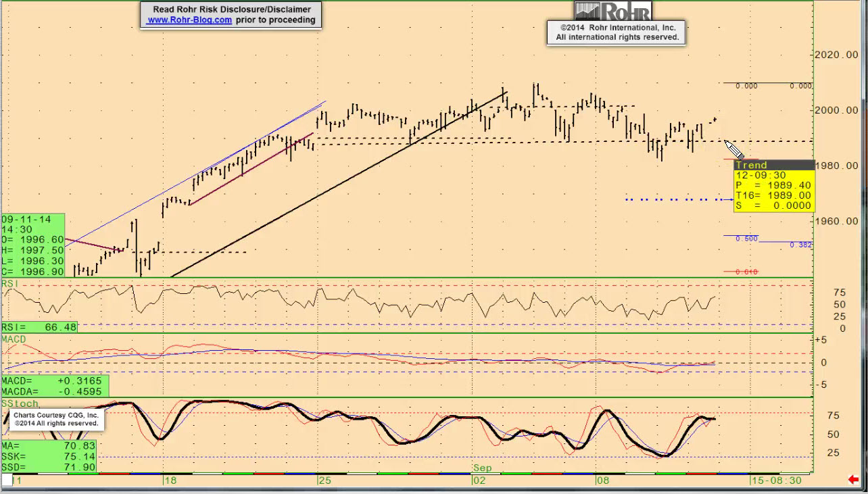Click the OHLC data box dated 09-11-14
This screenshot has width=868, height=494.
click(x=33, y=245)
